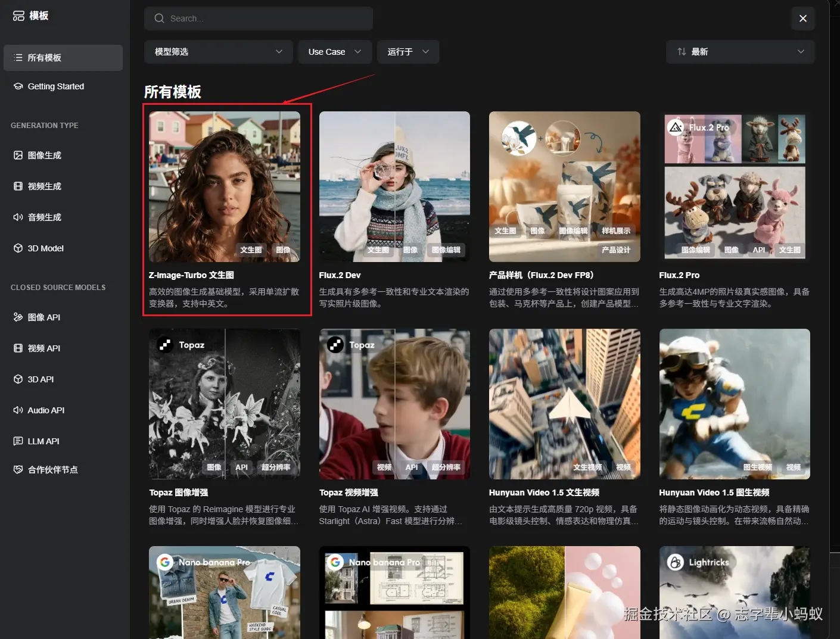Select 视频生成 category
Image resolution: width=840 pixels, height=639 pixels.
point(63,186)
